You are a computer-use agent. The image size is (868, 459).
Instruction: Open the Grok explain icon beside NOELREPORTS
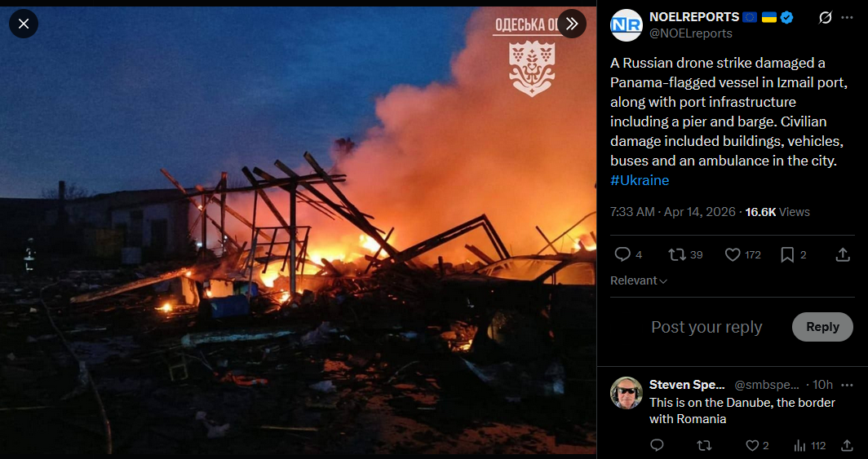pos(825,18)
